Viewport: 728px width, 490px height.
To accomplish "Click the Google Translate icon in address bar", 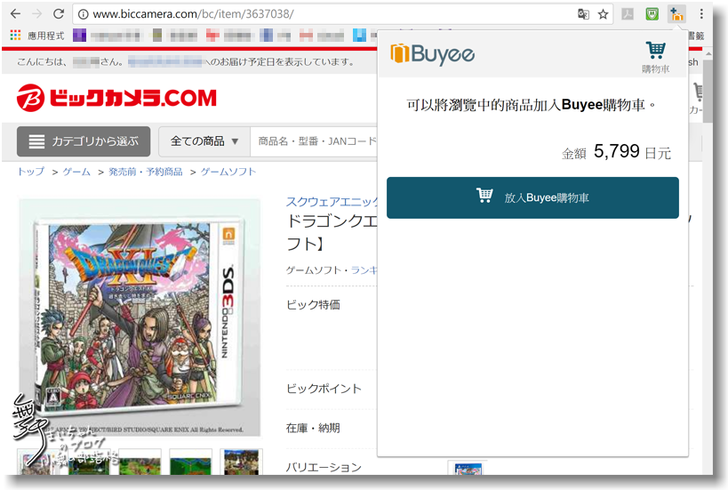I will pos(583,15).
